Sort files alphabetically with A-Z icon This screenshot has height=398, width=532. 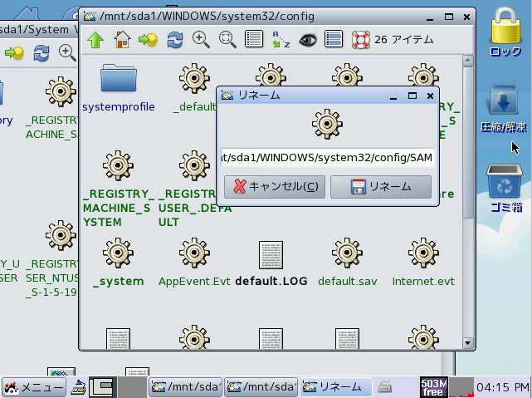[x=281, y=38]
